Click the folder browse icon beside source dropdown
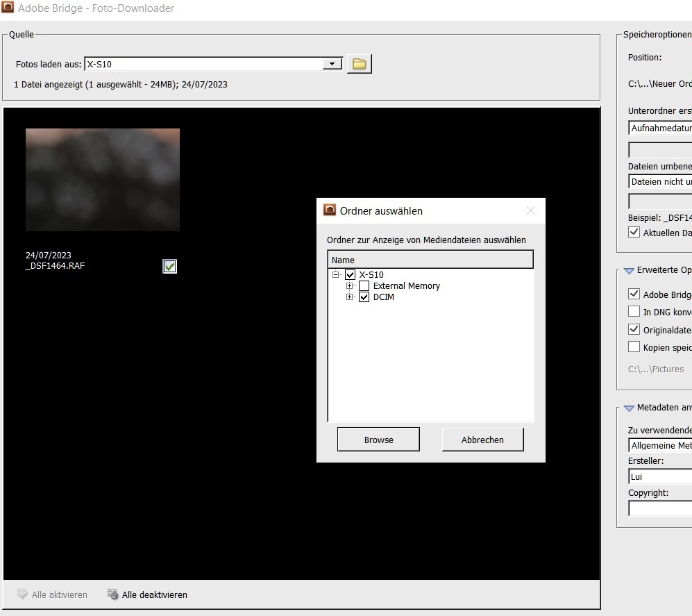The image size is (692, 616). 359,64
